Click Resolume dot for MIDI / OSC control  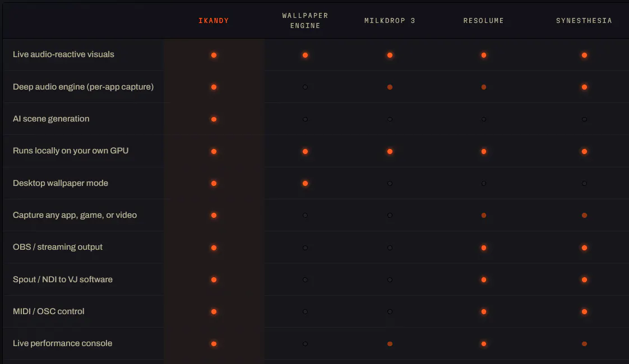coord(484,311)
